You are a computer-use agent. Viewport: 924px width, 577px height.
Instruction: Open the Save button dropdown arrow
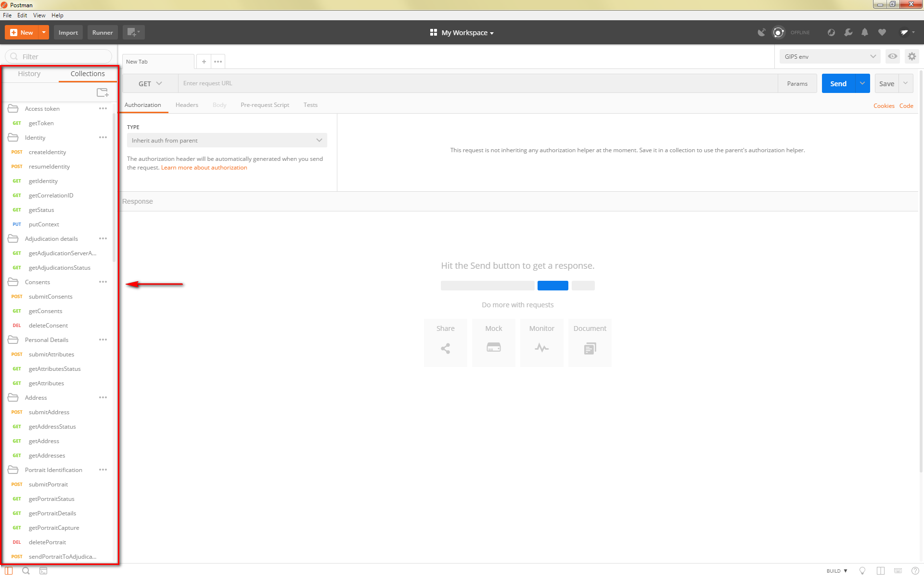pos(906,83)
